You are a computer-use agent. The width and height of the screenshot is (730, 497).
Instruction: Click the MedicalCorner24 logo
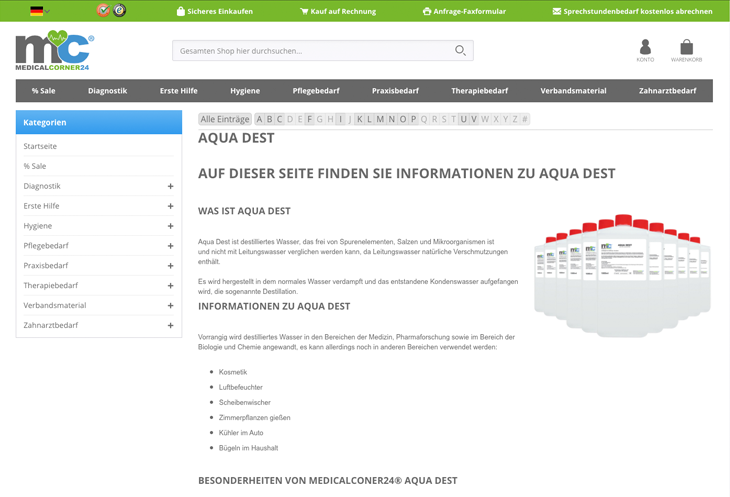(x=55, y=50)
